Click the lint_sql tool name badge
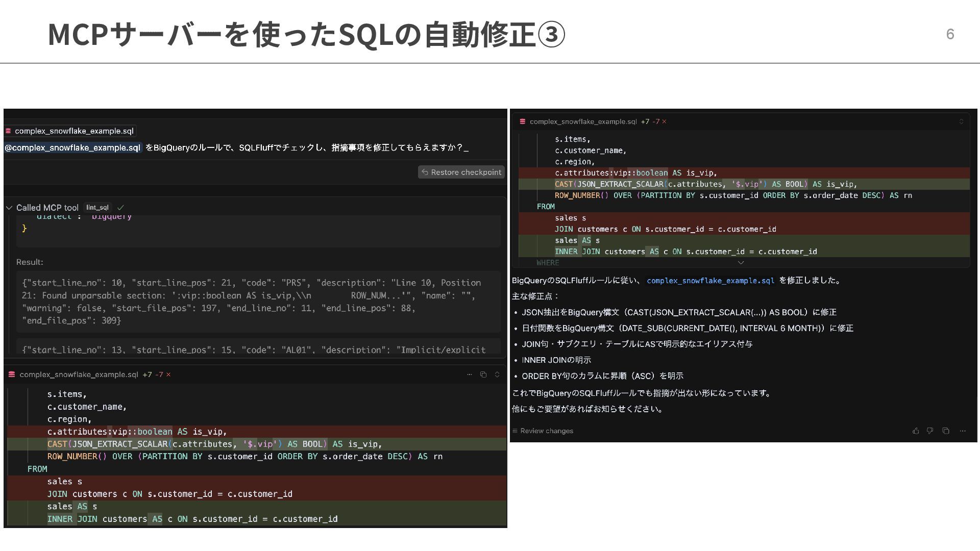Image resolution: width=980 pixels, height=551 pixels. [x=97, y=208]
